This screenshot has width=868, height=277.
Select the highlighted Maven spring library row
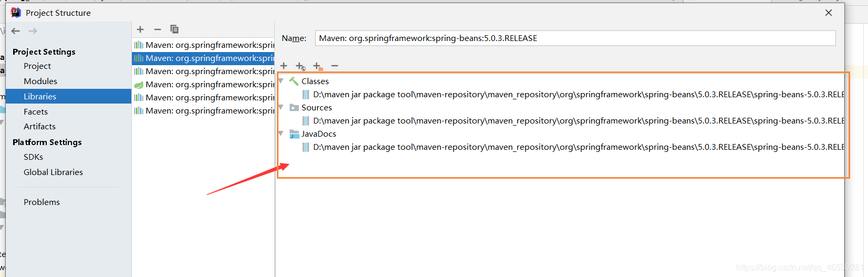click(x=203, y=58)
